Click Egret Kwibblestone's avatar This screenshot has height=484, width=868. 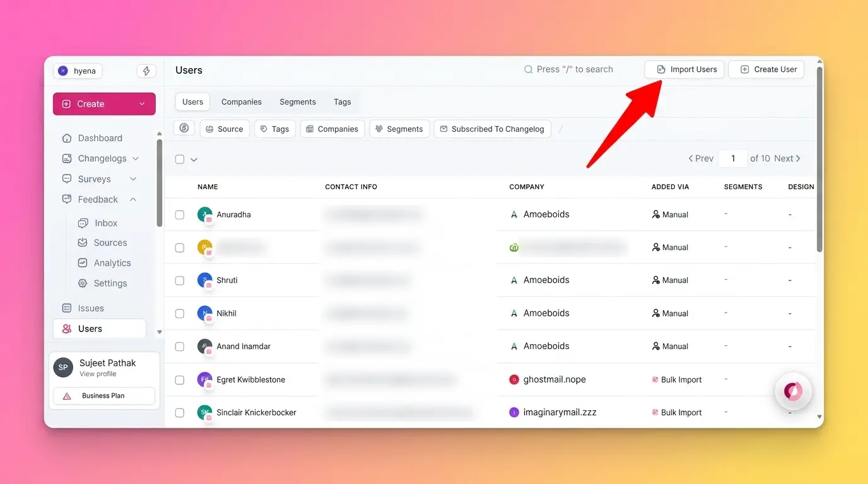coord(204,379)
